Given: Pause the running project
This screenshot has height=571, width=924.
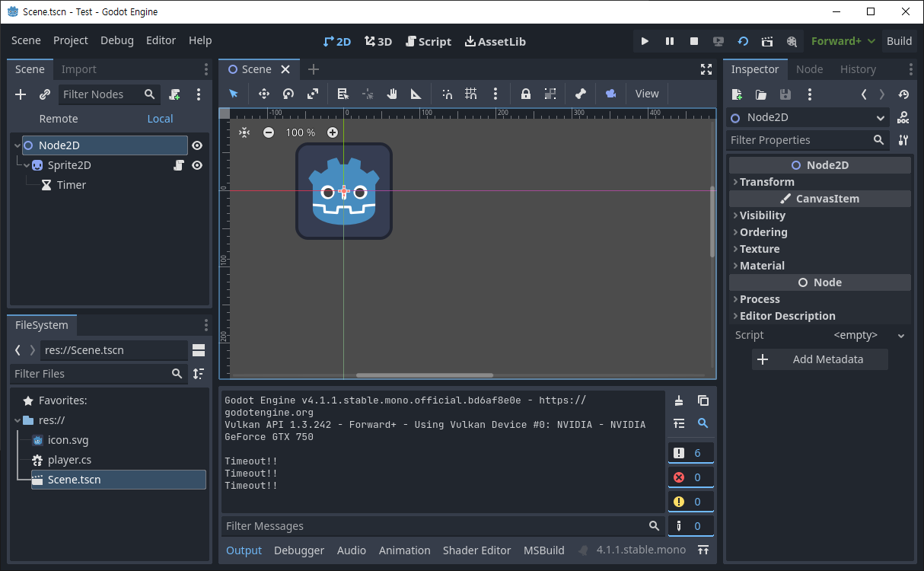Looking at the screenshot, I should (670, 41).
